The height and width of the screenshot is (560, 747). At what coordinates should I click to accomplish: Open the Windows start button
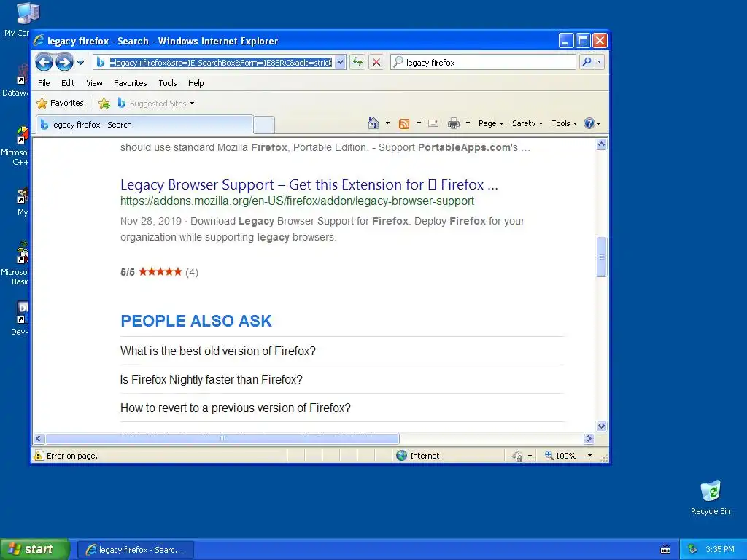(x=35, y=550)
